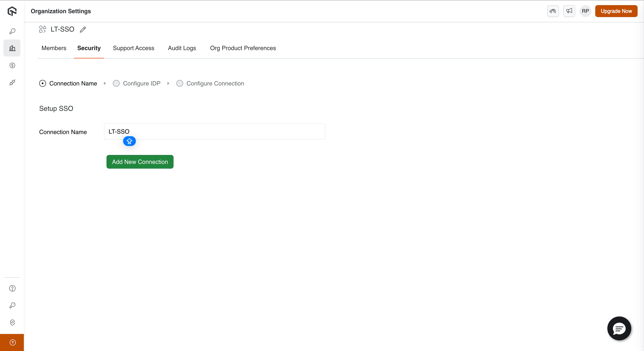This screenshot has width=644, height=351.
Task: Click the plug connections icon in sidebar
Action: tap(12, 82)
